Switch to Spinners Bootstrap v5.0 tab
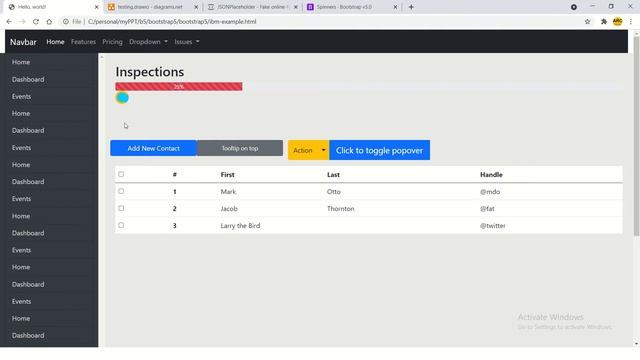The height and width of the screenshot is (360, 640). click(349, 7)
